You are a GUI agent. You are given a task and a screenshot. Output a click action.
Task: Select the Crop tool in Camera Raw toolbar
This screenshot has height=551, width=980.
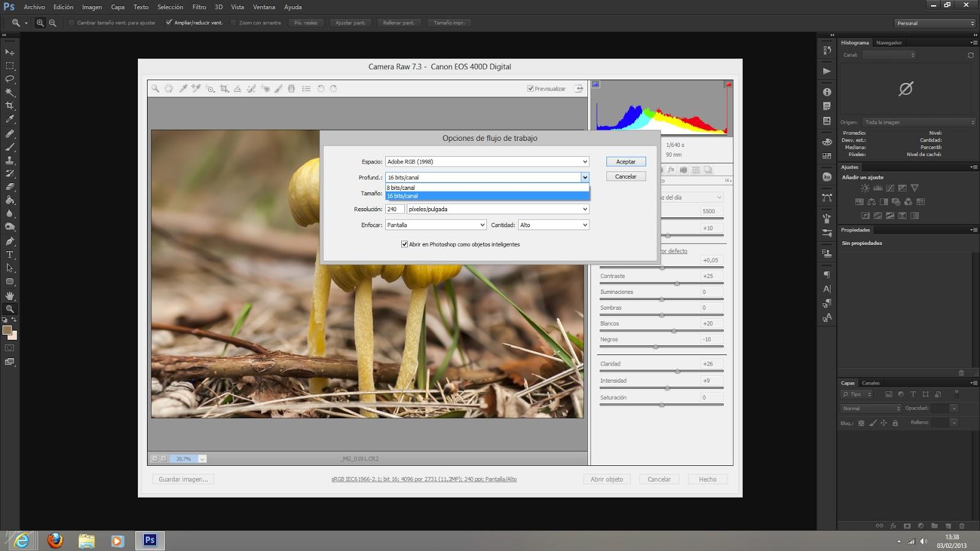(x=224, y=89)
